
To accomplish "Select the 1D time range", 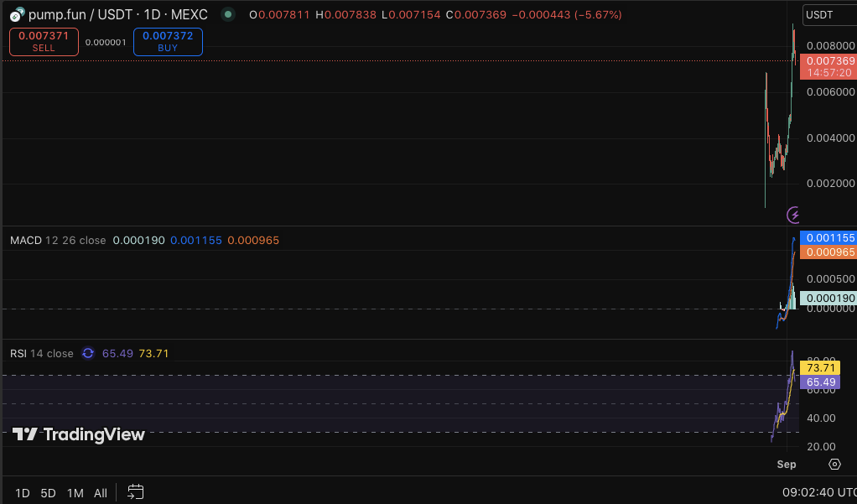I will (x=23, y=493).
